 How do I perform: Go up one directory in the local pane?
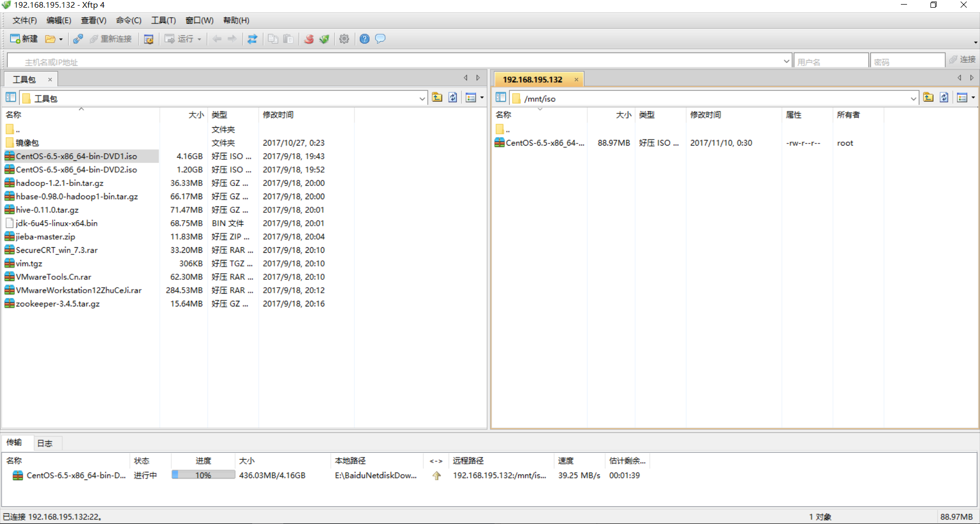point(437,97)
